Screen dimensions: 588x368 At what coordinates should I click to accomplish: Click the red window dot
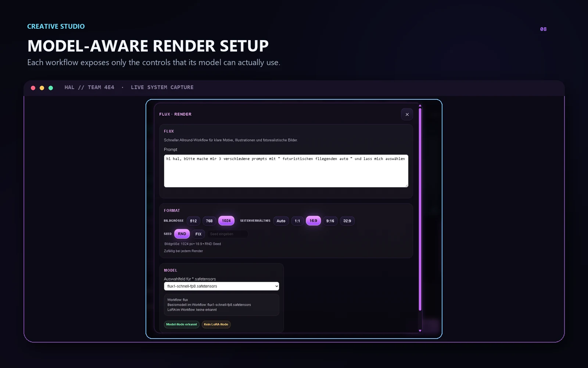tap(33, 88)
